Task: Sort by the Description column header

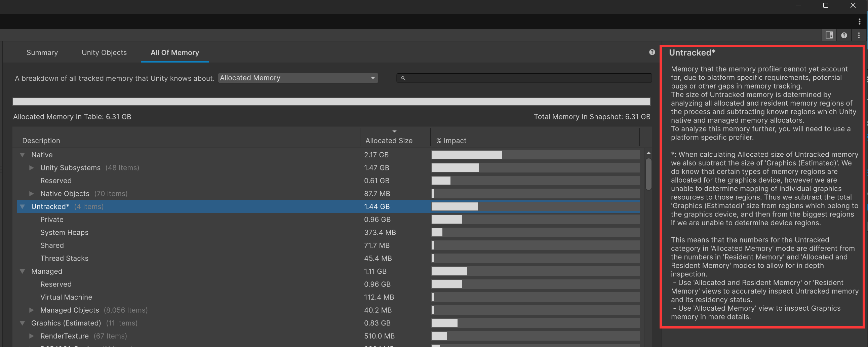Action: [x=41, y=141]
